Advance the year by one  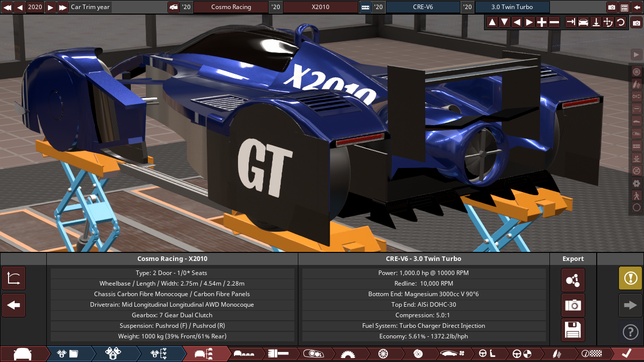[x=50, y=7]
